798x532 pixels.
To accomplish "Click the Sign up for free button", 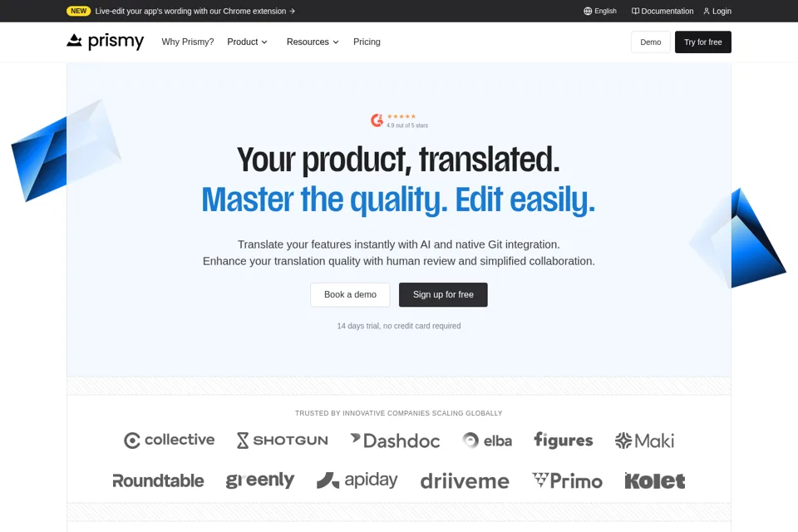I will click(443, 295).
